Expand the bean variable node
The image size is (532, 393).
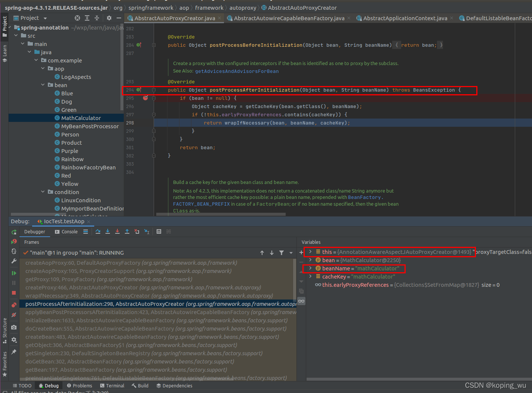pyautogui.click(x=310, y=260)
